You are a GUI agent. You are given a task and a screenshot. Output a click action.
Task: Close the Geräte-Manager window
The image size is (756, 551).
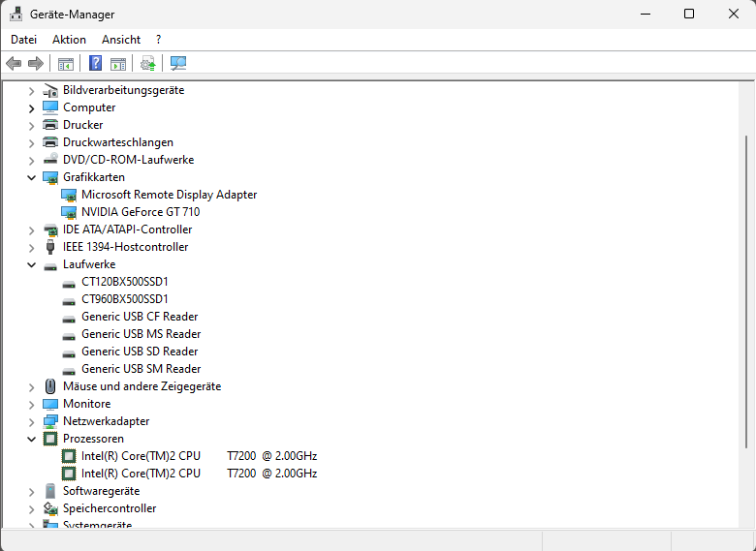(x=734, y=14)
